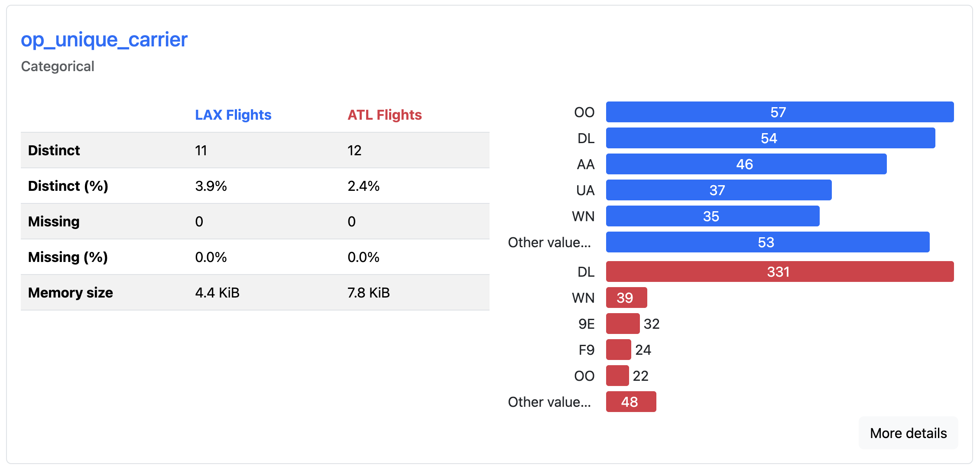
Task: Open the op_unique_carrier variable link
Action: (x=104, y=40)
